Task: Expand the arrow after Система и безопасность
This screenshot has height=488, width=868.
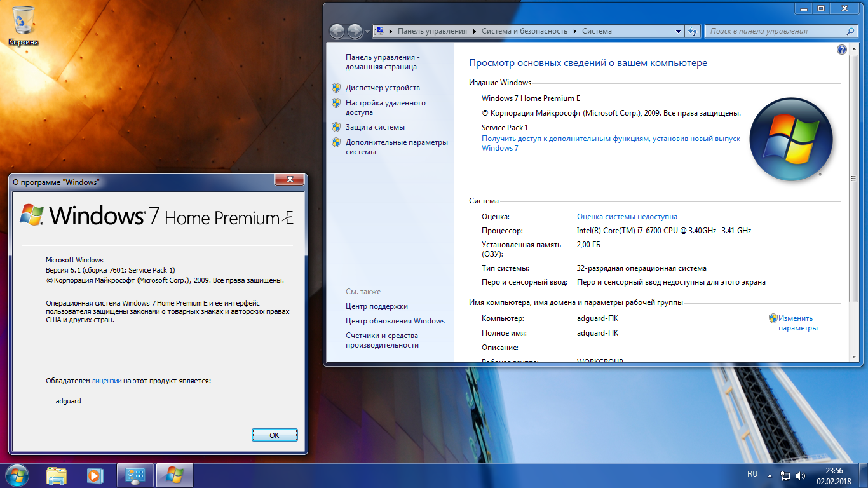Action: point(575,31)
